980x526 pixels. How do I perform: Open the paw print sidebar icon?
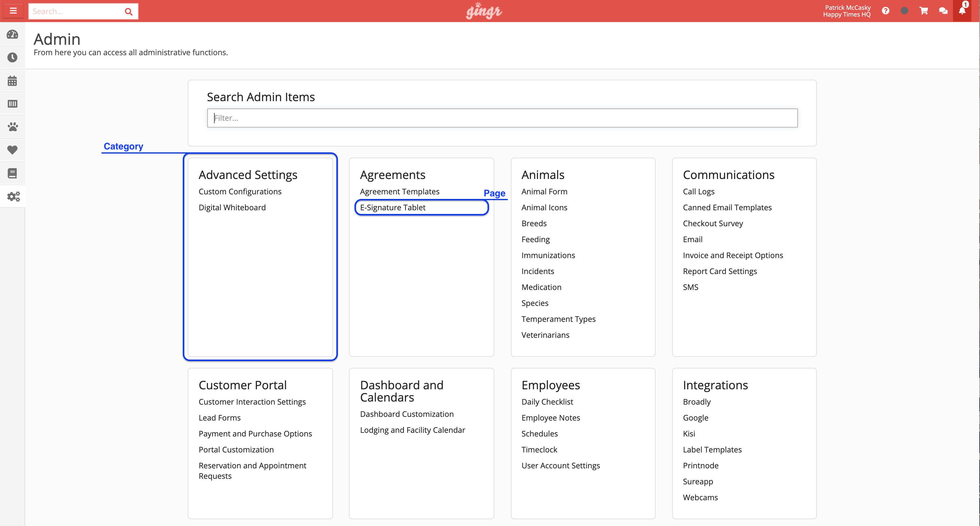click(x=12, y=127)
